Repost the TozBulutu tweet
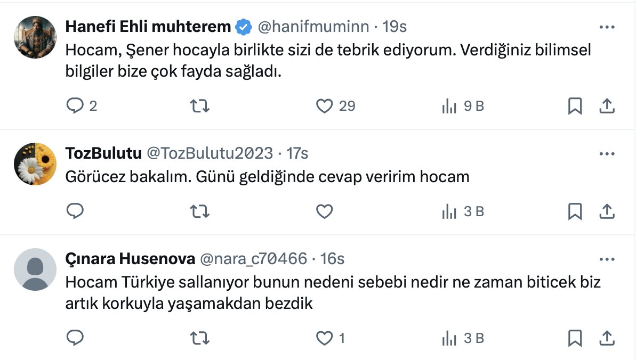 [x=200, y=211]
